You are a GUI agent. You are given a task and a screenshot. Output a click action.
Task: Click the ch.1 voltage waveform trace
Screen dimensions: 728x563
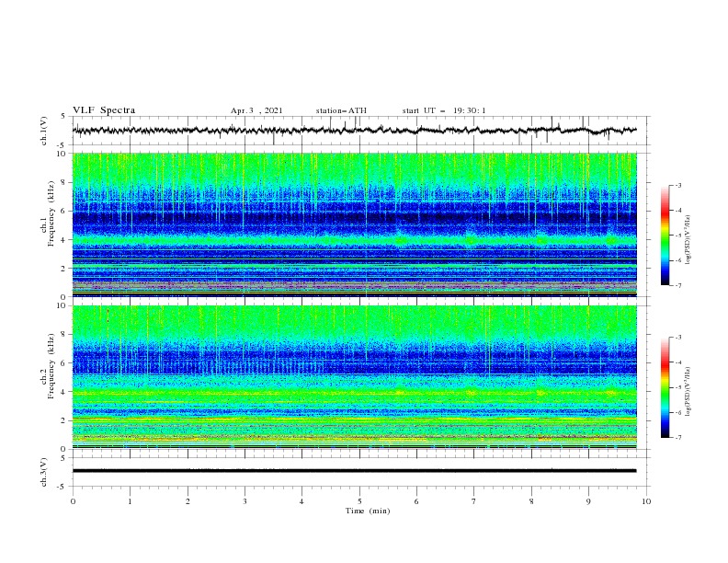pos(355,131)
